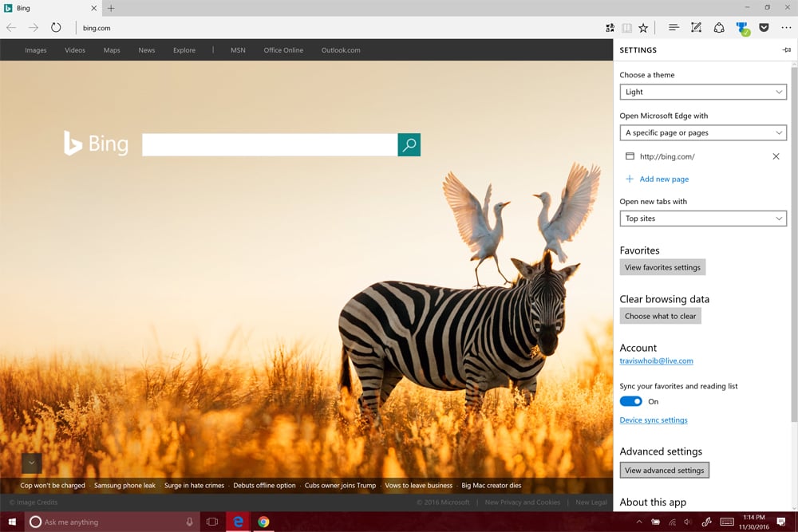The image size is (798, 532).
Task: Click traviswhoib@live.com account link
Action: tap(656, 361)
